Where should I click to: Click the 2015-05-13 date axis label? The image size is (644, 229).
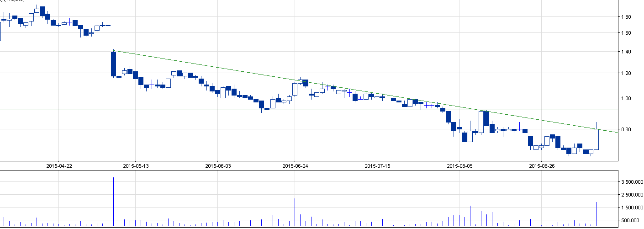pyautogui.click(x=136, y=166)
